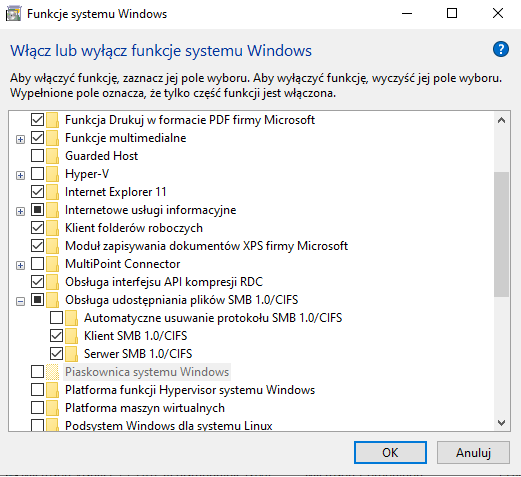Open the blue help question mark icon
The image size is (521, 477).
pyautogui.click(x=501, y=49)
